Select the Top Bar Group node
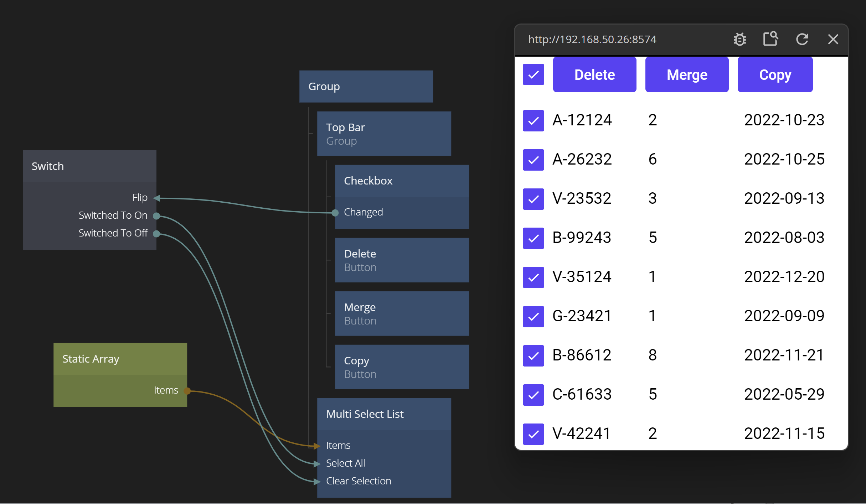The width and height of the screenshot is (866, 504). click(x=384, y=134)
